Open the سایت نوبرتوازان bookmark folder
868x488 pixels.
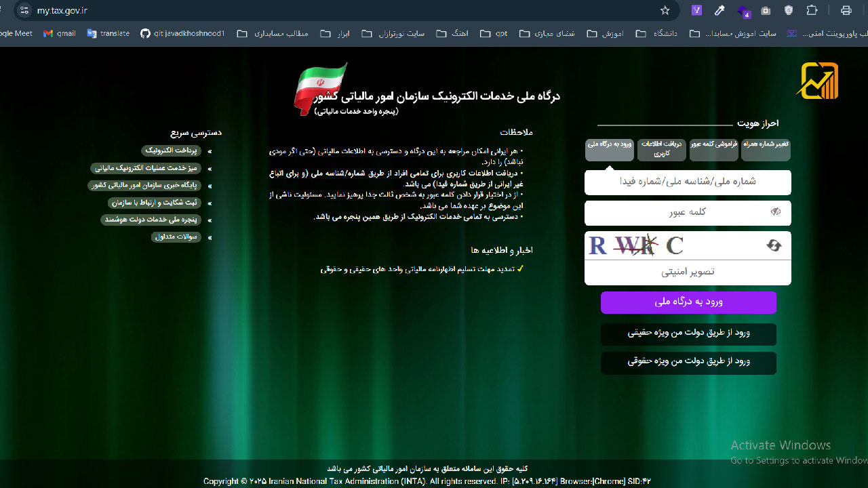click(393, 33)
